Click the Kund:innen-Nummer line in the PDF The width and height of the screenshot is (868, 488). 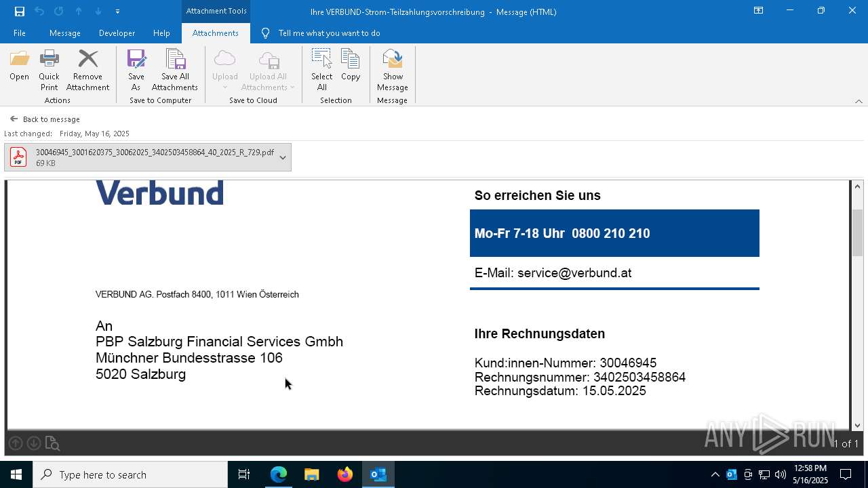pyautogui.click(x=566, y=363)
